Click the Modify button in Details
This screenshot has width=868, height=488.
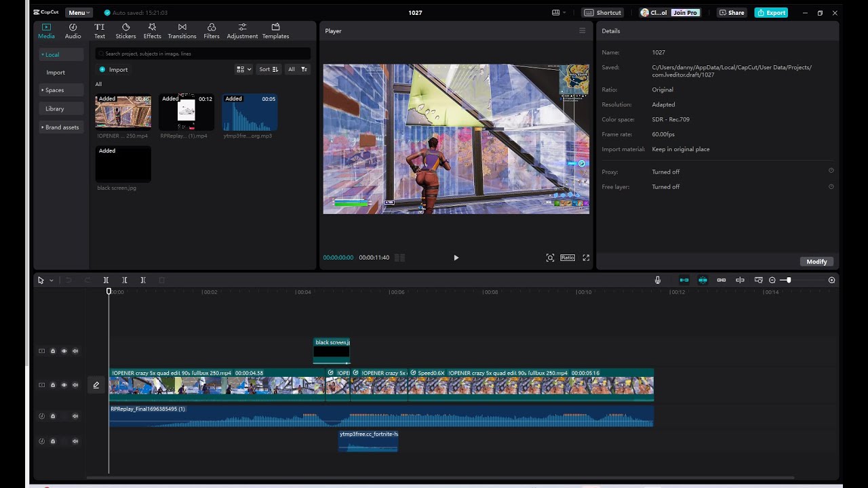816,262
